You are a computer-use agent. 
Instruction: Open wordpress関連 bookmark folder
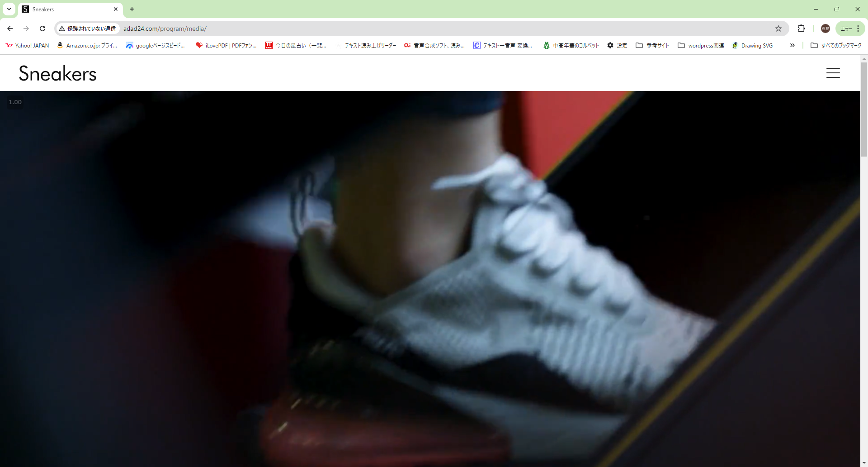click(701, 45)
